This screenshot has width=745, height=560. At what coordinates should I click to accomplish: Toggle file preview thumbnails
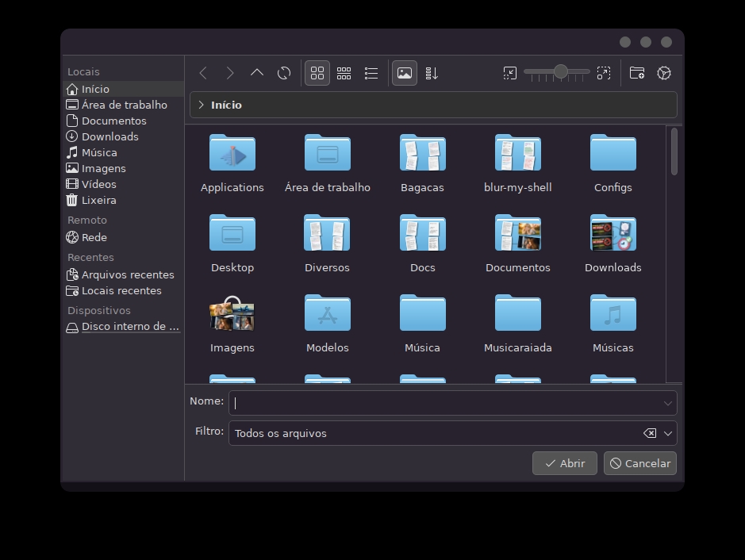405,73
